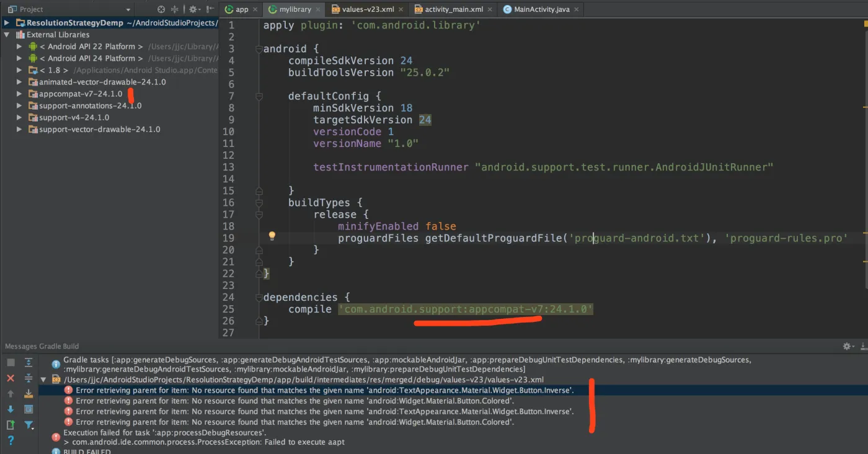Close the activity_main.xml tab
Screen dimensions: 868x454
click(x=490, y=9)
